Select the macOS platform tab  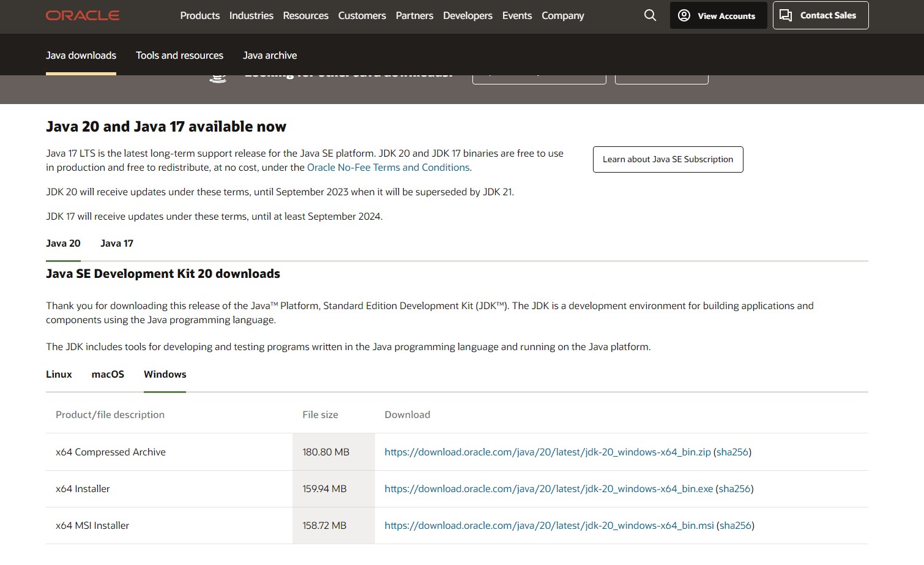108,374
